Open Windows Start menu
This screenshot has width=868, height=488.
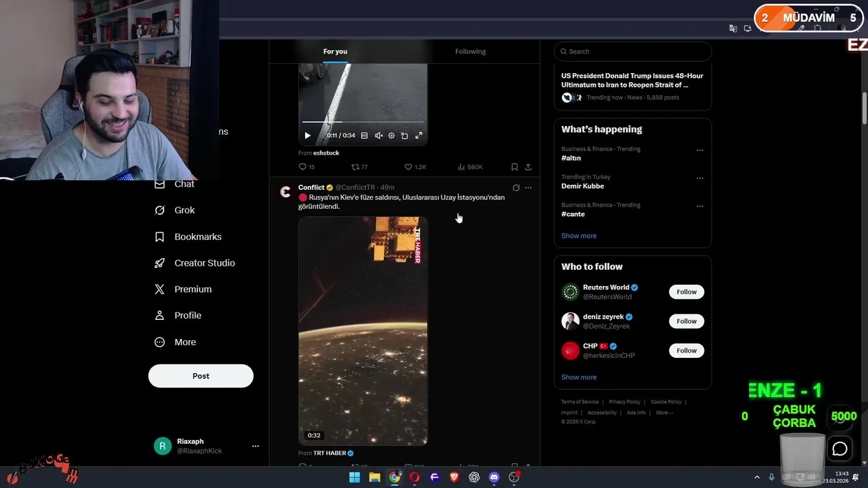(355, 478)
